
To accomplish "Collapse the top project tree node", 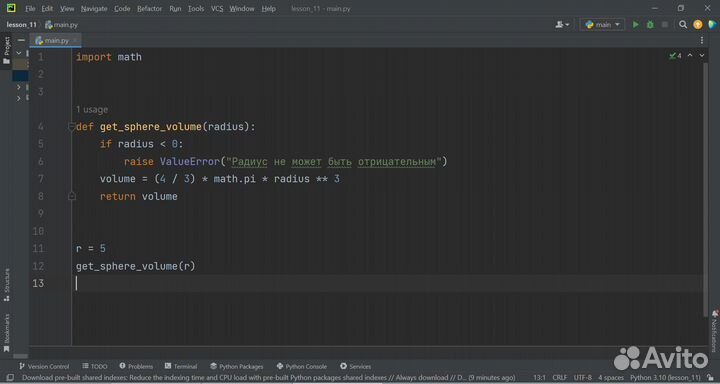I will (18, 53).
